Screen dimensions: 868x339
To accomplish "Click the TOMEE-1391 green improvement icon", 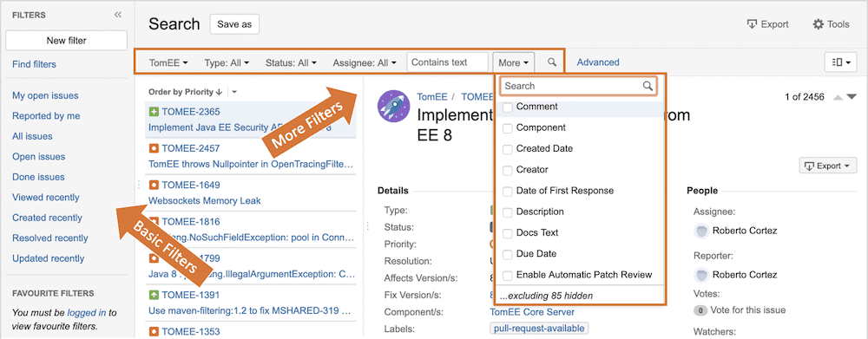I will [x=154, y=295].
